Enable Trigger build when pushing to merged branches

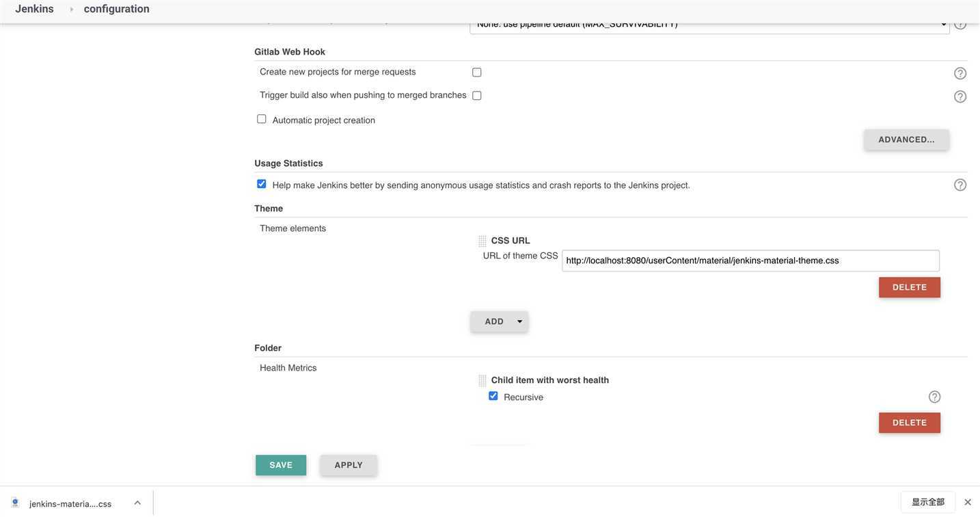click(477, 95)
